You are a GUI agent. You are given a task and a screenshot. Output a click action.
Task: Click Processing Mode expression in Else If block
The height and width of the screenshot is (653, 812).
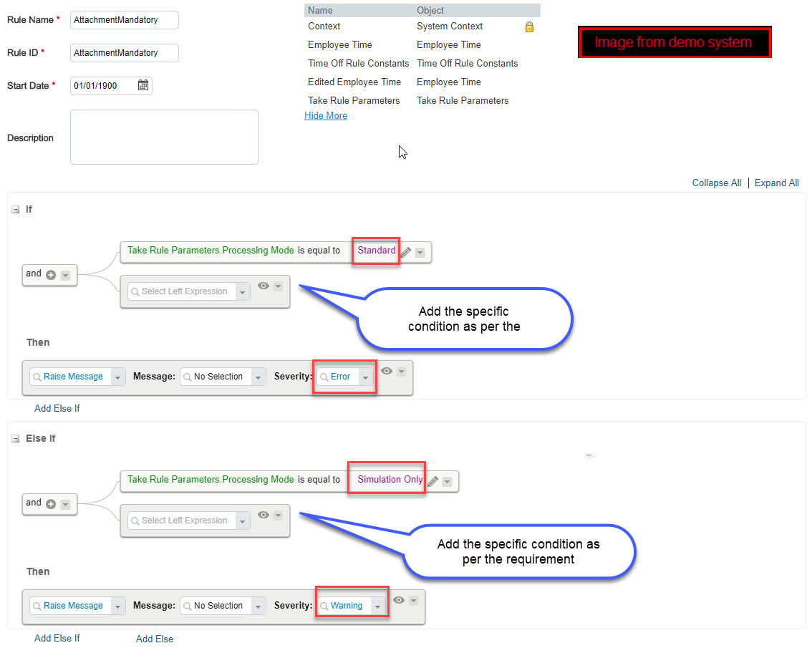(x=211, y=480)
